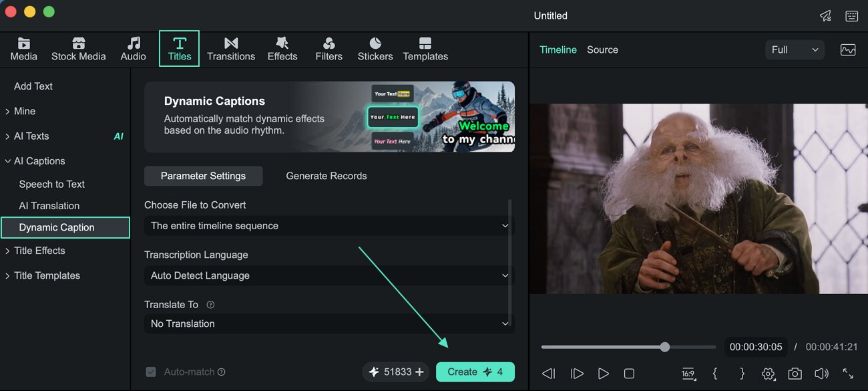Select Dynamic Caption item

(x=65, y=227)
